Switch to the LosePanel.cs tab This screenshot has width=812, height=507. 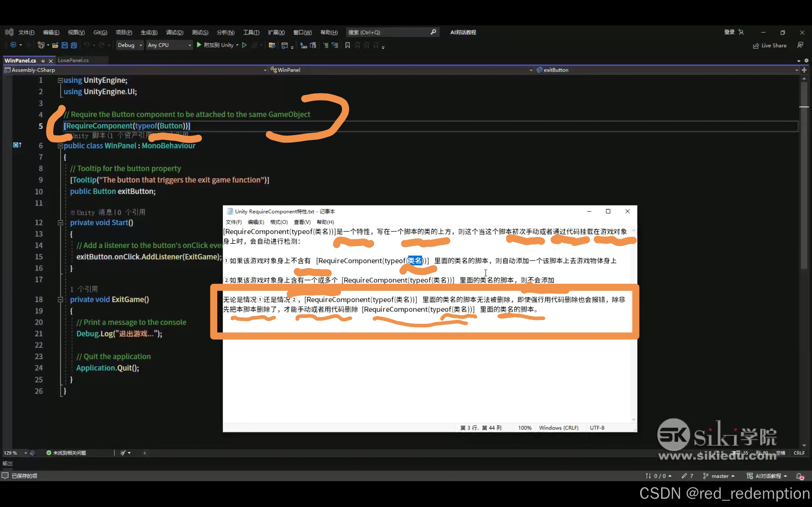(x=73, y=60)
